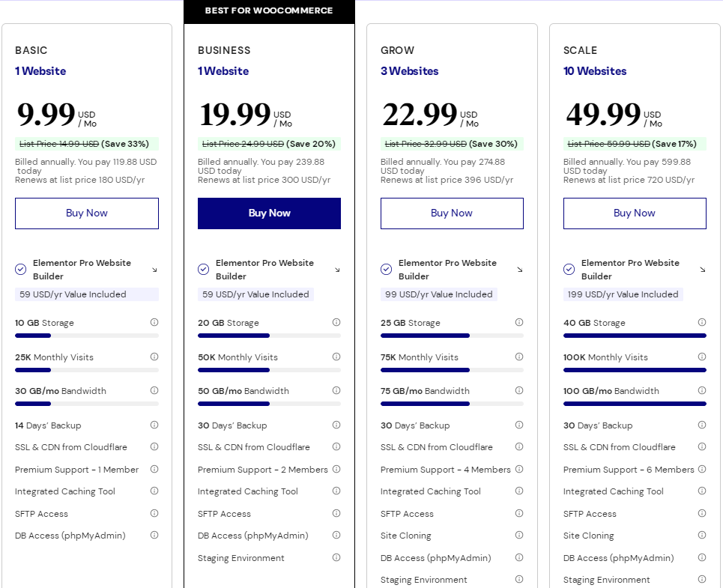Open info for Staging Environment in Business
Viewport: 723px width, 588px height.
pyautogui.click(x=337, y=557)
